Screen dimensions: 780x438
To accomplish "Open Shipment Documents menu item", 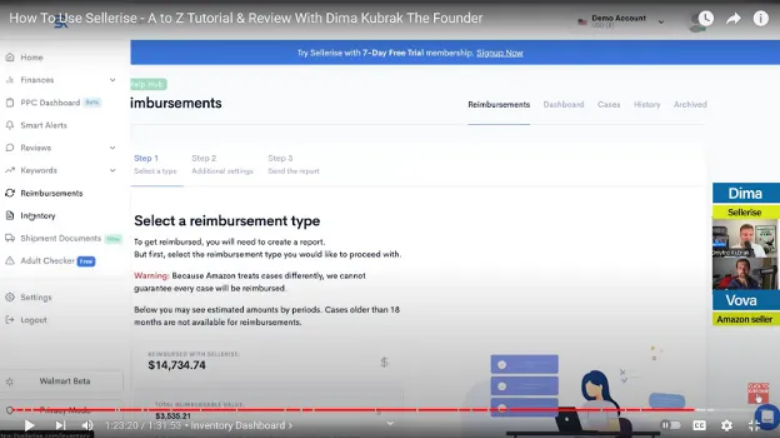I will (61, 238).
